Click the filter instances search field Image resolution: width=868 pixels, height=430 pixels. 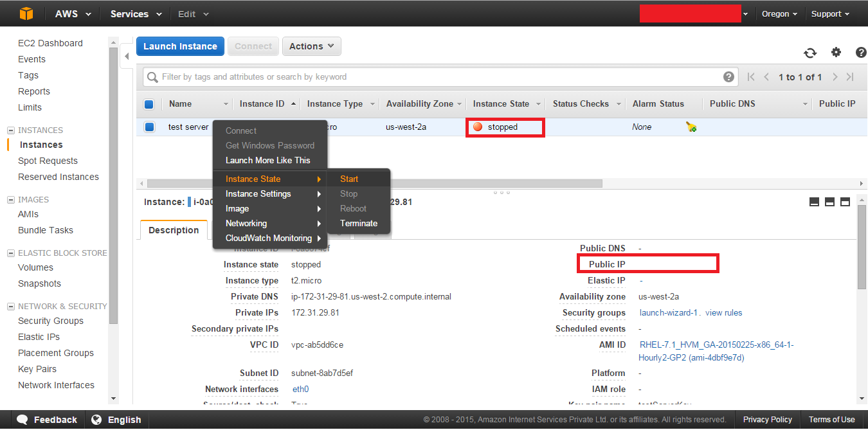[x=440, y=76]
